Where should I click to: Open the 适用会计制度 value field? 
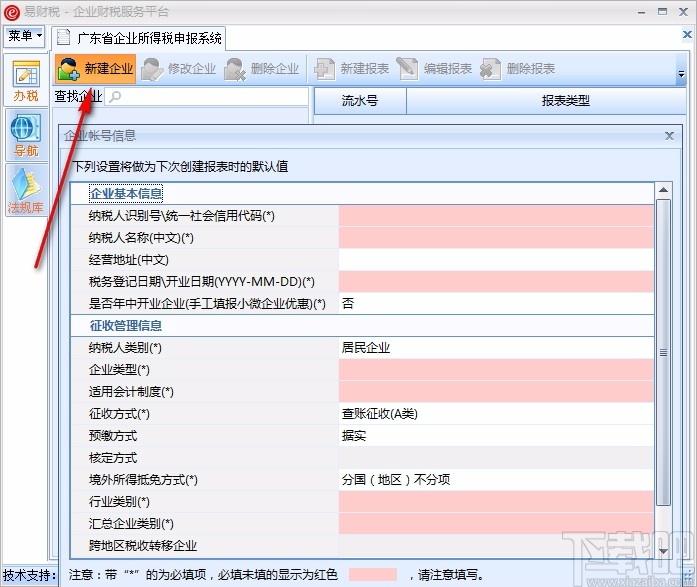coord(496,391)
